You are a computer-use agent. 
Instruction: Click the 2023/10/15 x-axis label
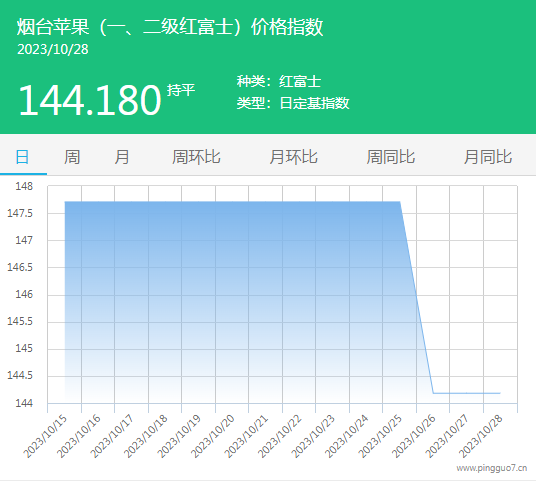point(45,437)
